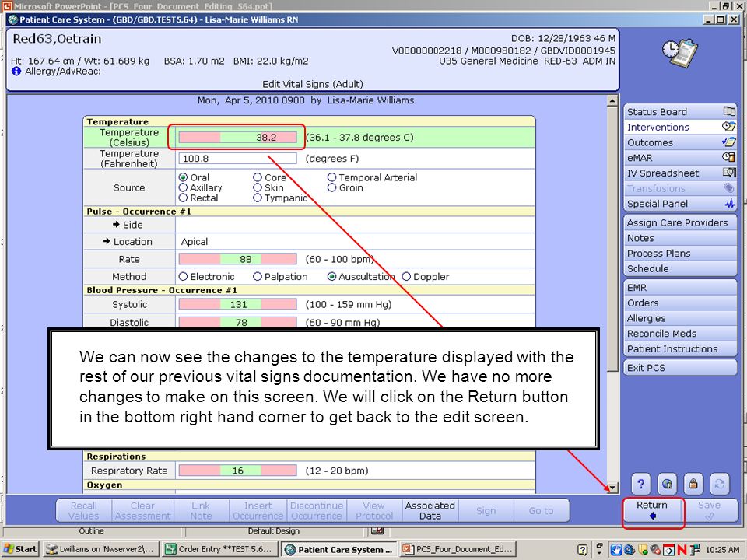Click the Systolic 131 field
The width and height of the screenshot is (747, 560).
(237, 304)
